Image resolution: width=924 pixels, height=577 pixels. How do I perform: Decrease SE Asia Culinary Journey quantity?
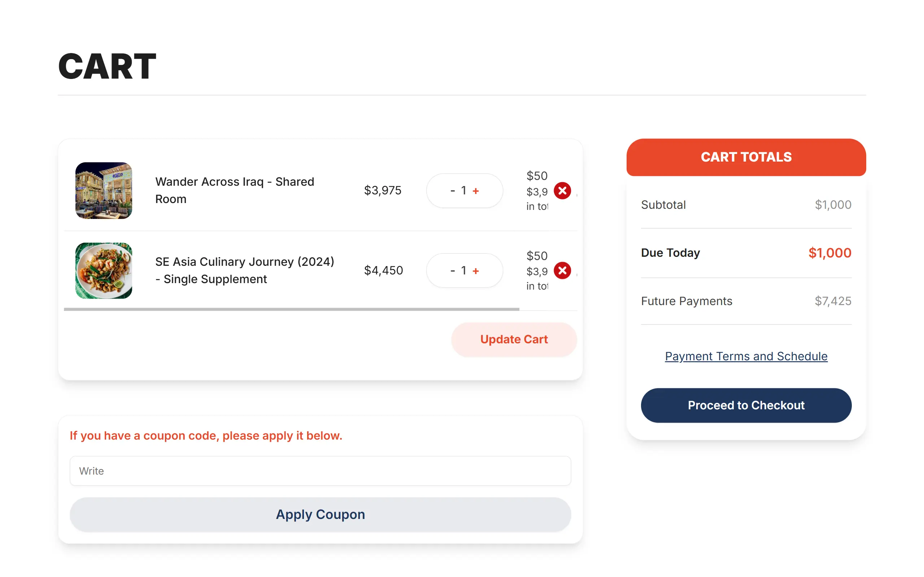[453, 270]
